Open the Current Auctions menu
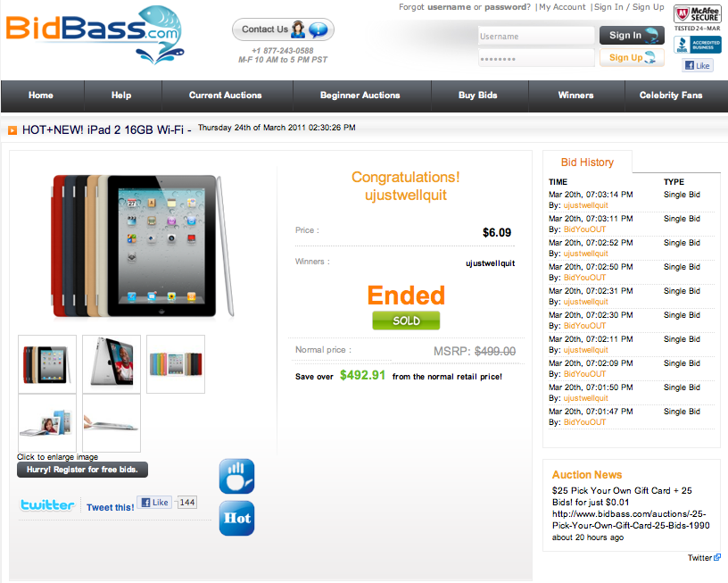This screenshot has height=583, width=728. tap(225, 96)
